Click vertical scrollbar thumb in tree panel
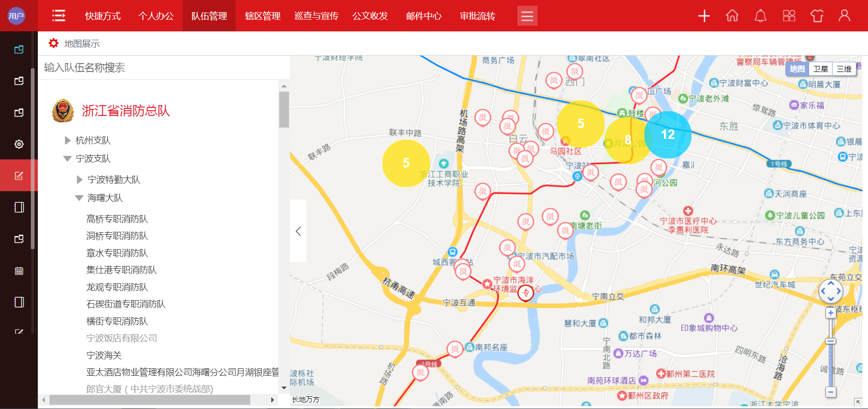 coord(284,109)
